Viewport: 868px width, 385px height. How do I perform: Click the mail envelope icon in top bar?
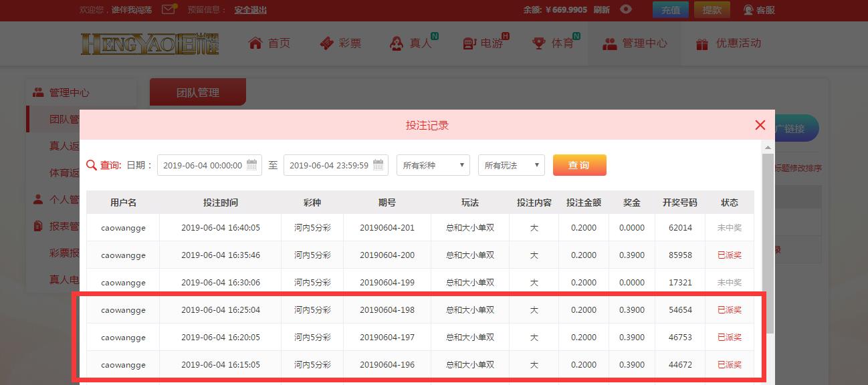169,9
